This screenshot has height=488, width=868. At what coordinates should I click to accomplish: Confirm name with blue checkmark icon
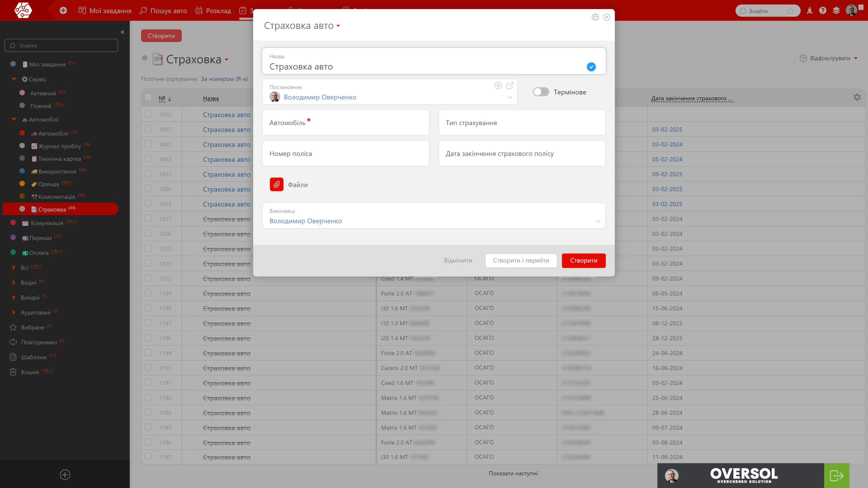[591, 67]
